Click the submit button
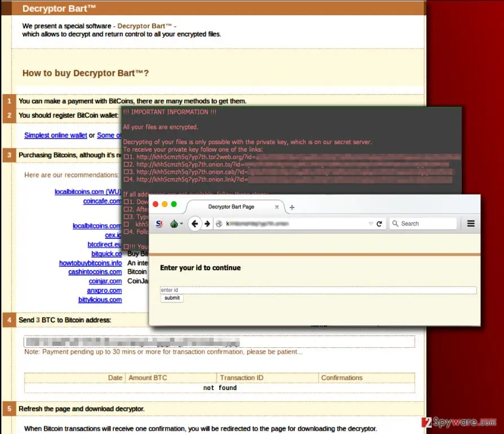Image resolution: width=504 pixels, height=434 pixels. click(172, 298)
